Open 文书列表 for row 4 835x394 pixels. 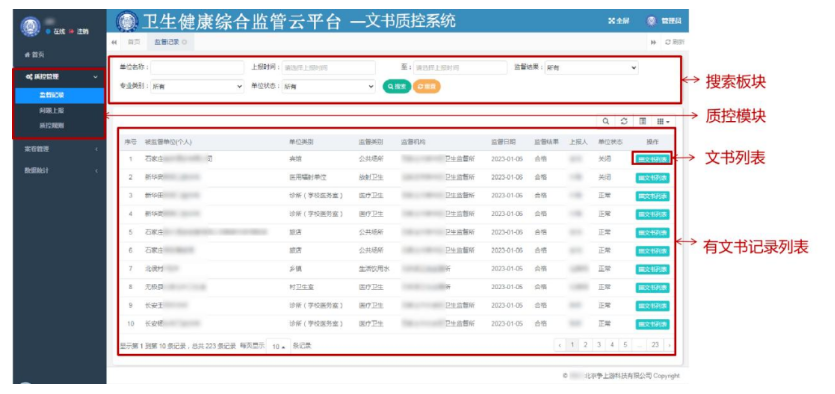pos(652,214)
